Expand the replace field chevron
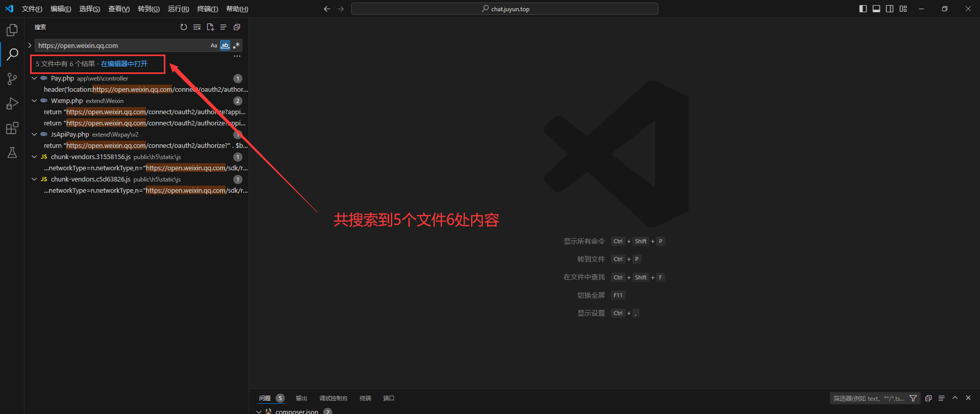Viewport: 980px width, 414px height. click(30, 45)
